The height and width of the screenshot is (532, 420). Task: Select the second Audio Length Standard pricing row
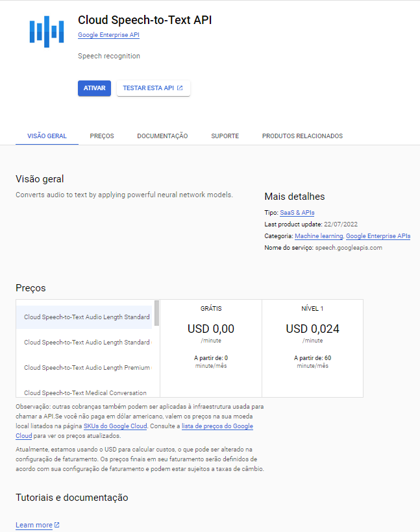click(x=84, y=343)
